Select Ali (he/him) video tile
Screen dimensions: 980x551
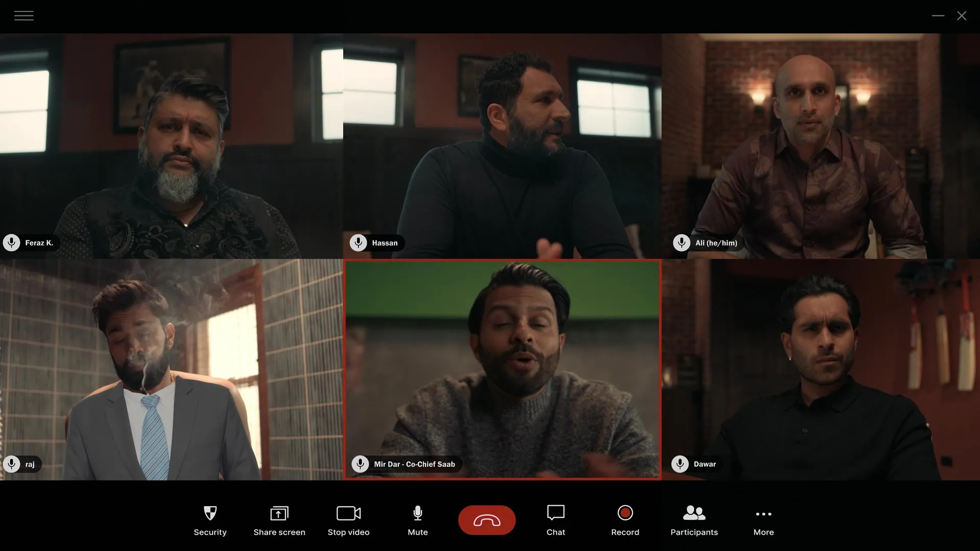pos(821,146)
